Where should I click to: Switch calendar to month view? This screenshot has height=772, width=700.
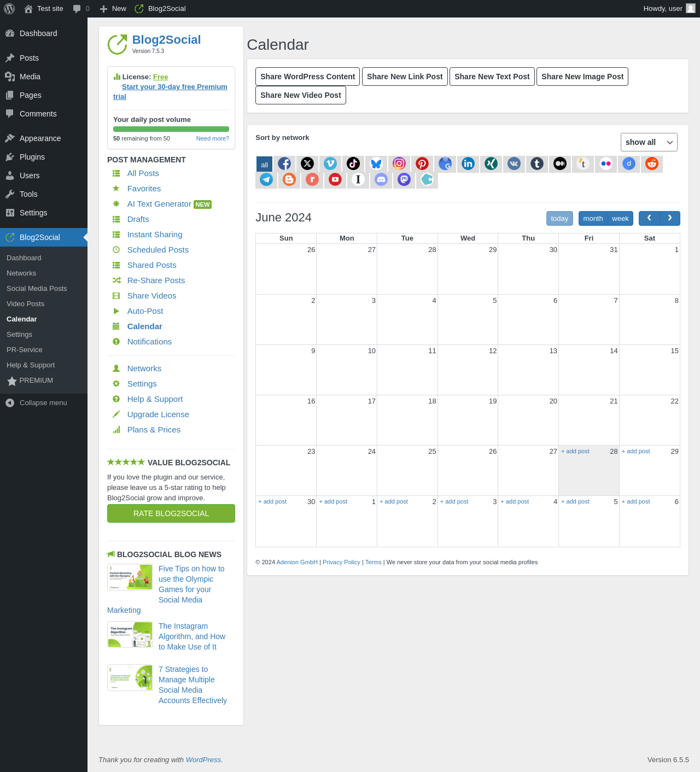(593, 218)
